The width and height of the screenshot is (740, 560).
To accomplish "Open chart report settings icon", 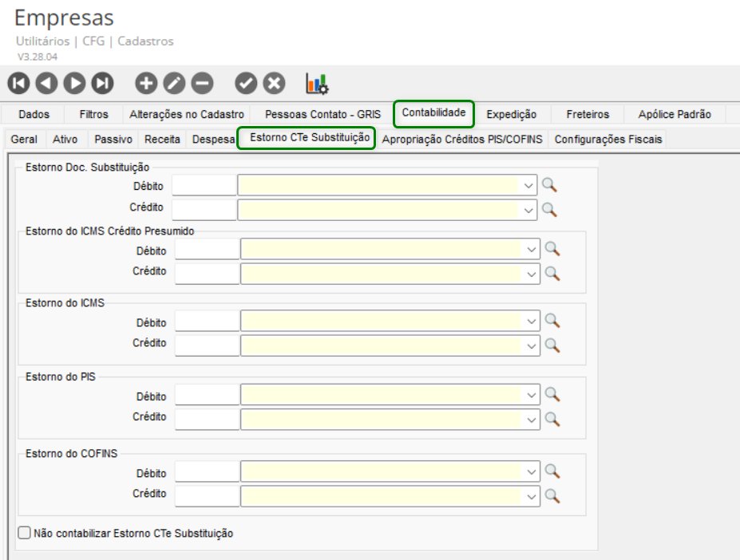I will (x=317, y=83).
